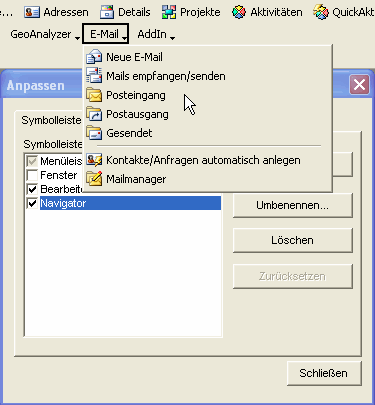This screenshot has height=405, width=375.
Task: Select the Navigator list entry
Action: coord(130,203)
